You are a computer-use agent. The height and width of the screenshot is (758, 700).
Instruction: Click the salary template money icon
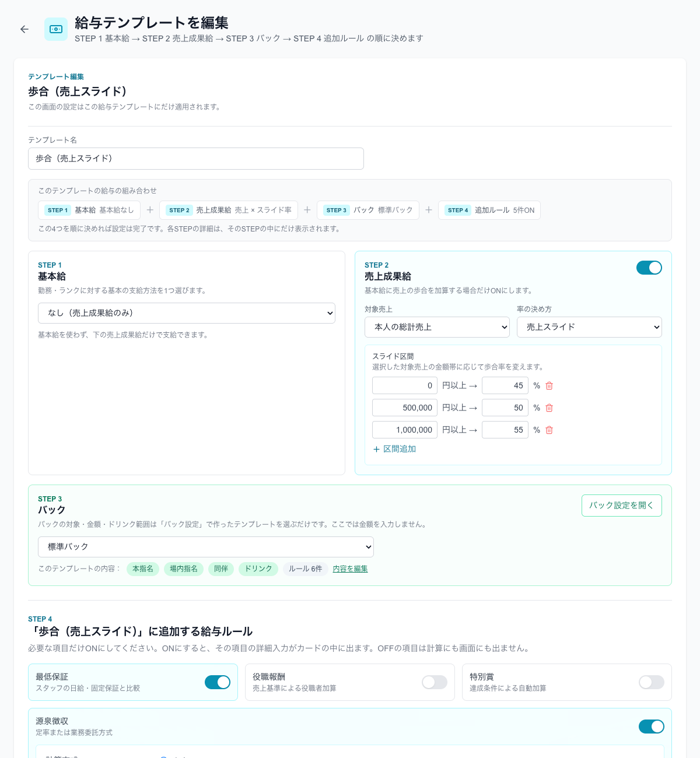point(56,29)
